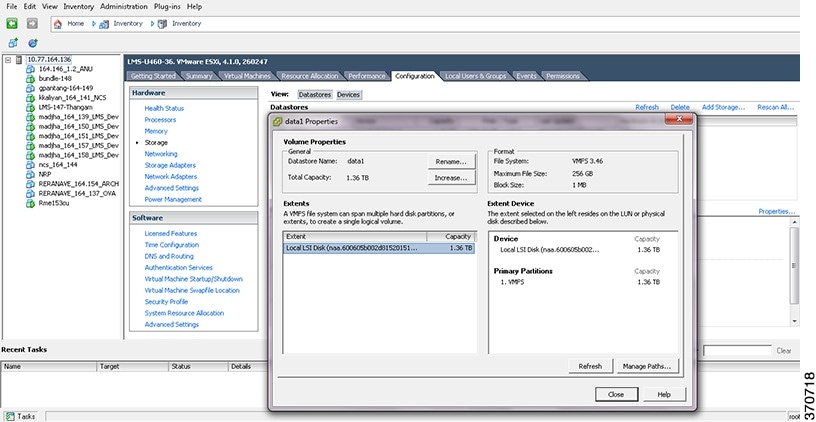Image resolution: width=816 pixels, height=422 pixels.
Task: Click the Recent Tasks filter input field
Action: (x=736, y=351)
